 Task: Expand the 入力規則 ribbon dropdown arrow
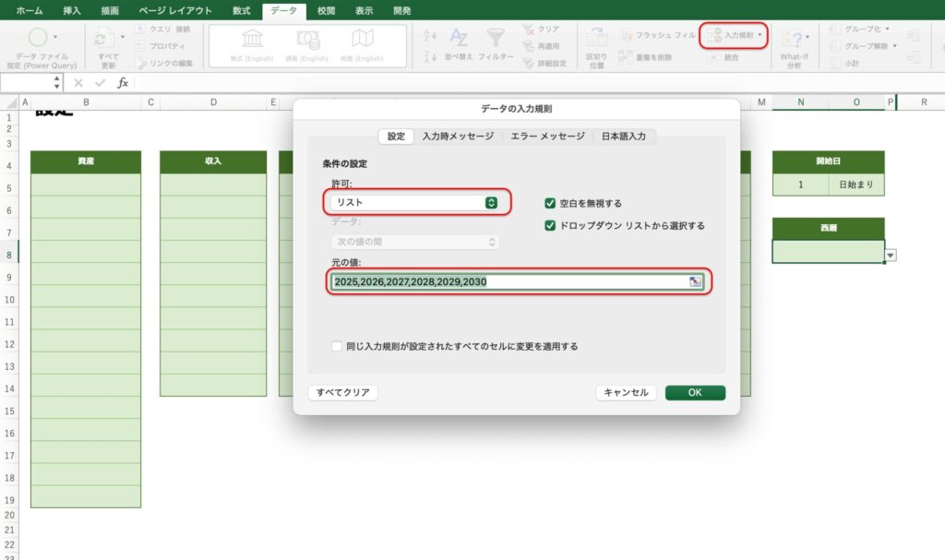[760, 34]
